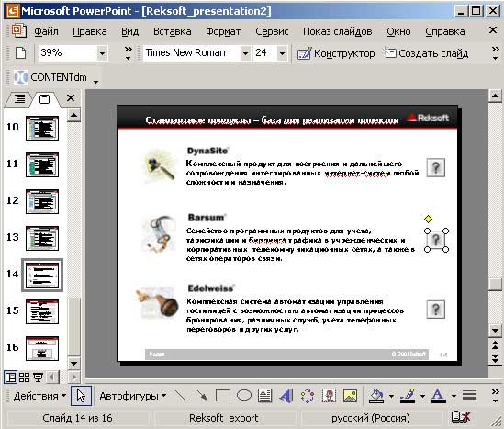Insert clip art picture icon
This screenshot has width=504, height=429.
[x=329, y=396]
